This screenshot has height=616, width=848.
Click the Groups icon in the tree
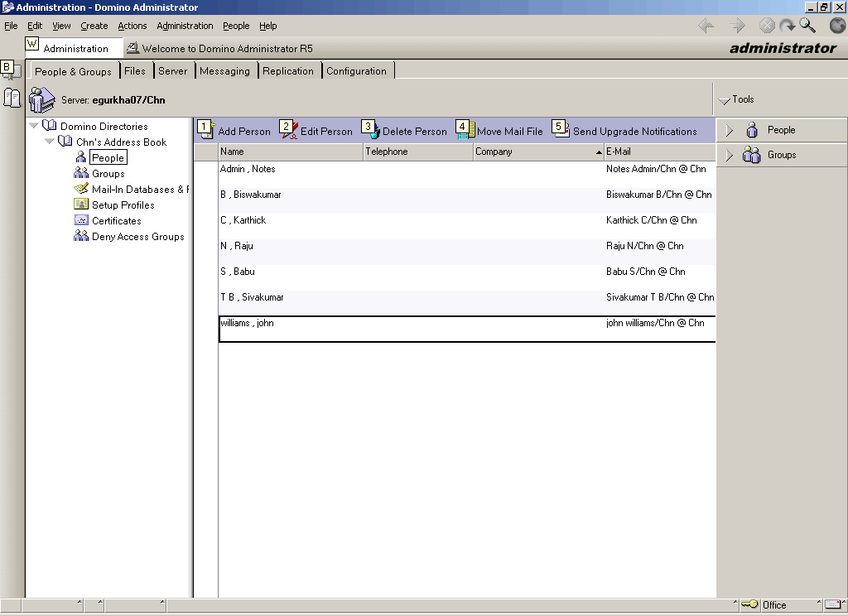click(x=80, y=173)
